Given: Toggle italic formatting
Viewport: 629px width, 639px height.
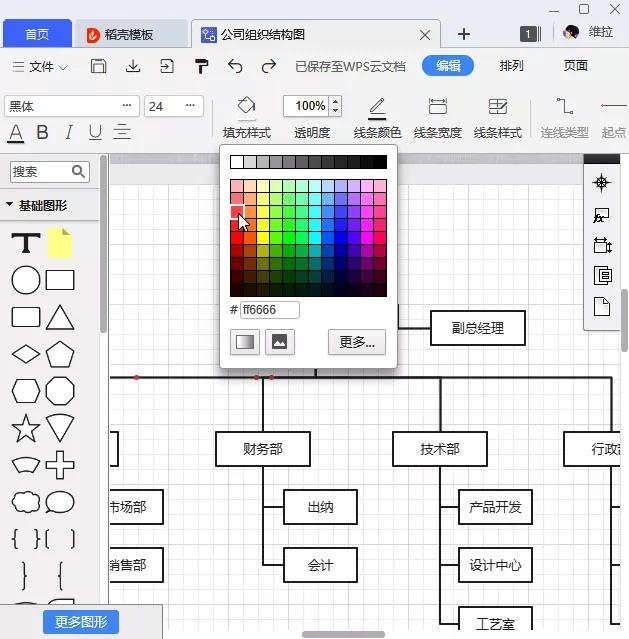Looking at the screenshot, I should [x=69, y=132].
